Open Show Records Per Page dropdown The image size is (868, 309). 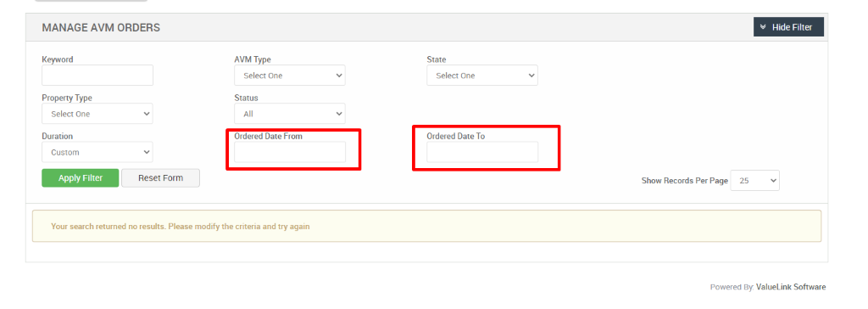pyautogui.click(x=755, y=180)
